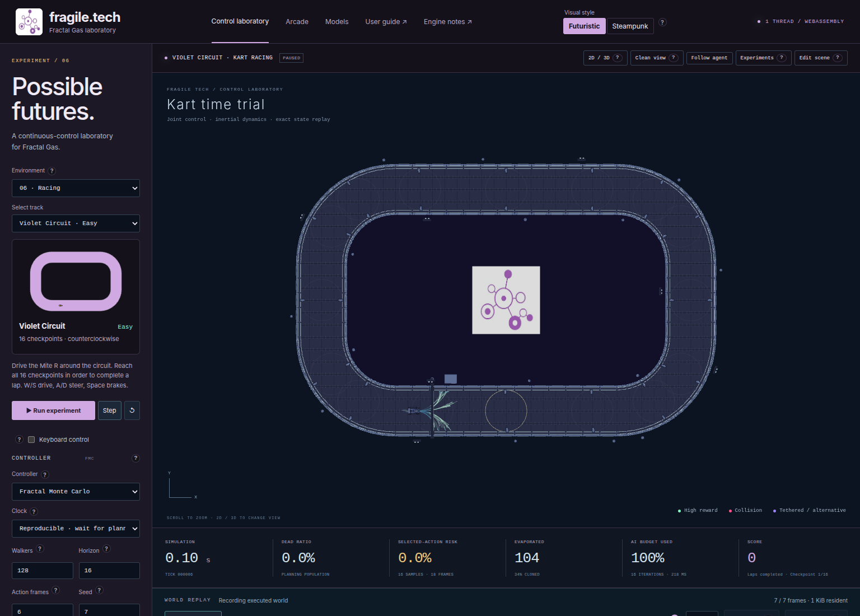Toggle Follow agent
Screen dimensions: 860x616
[709, 58]
